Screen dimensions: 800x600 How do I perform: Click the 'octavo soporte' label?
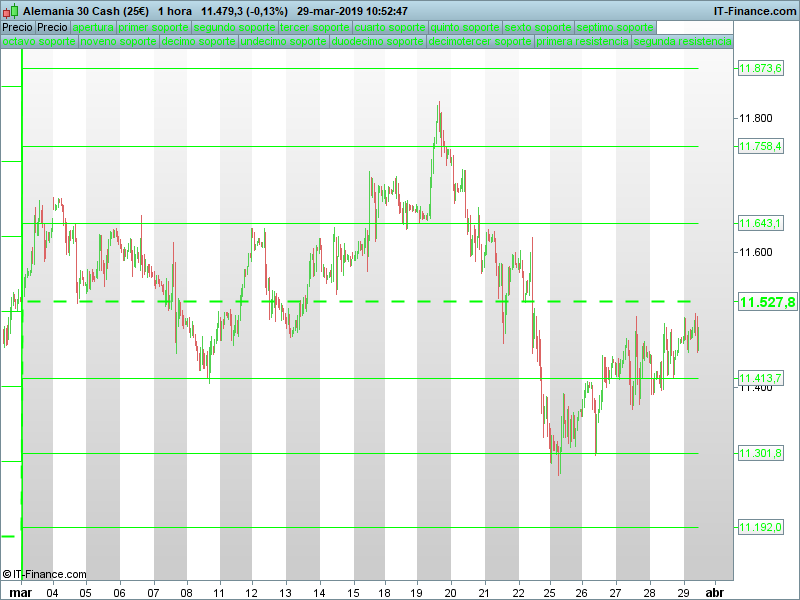[x=39, y=42]
